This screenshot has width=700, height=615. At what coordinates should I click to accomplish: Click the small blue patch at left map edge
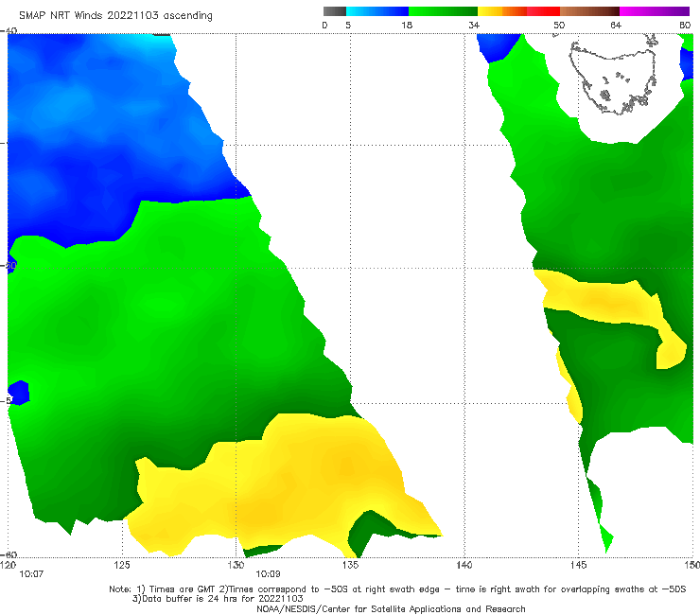pyautogui.click(x=19, y=393)
